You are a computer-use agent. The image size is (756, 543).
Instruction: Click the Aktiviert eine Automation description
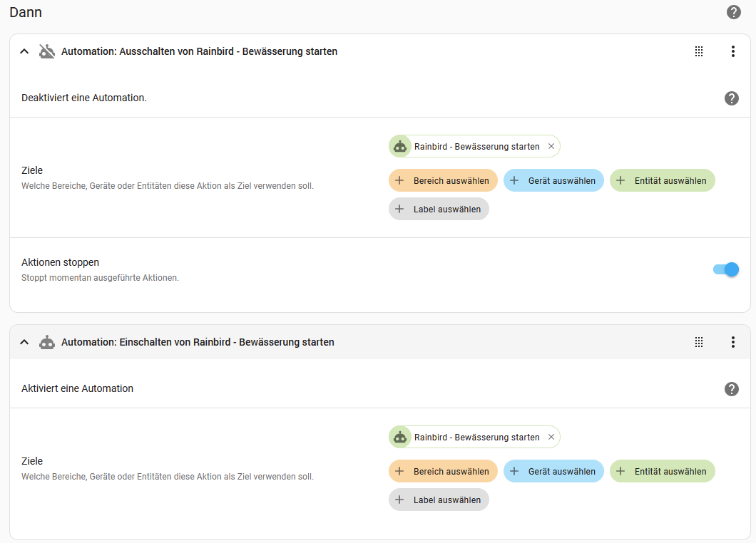(77, 388)
